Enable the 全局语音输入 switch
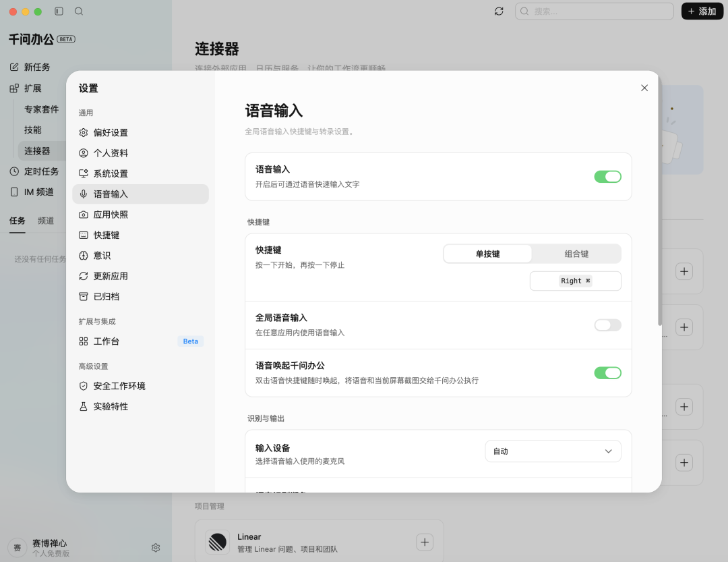Screen dimensions: 728x562 tap(607, 325)
